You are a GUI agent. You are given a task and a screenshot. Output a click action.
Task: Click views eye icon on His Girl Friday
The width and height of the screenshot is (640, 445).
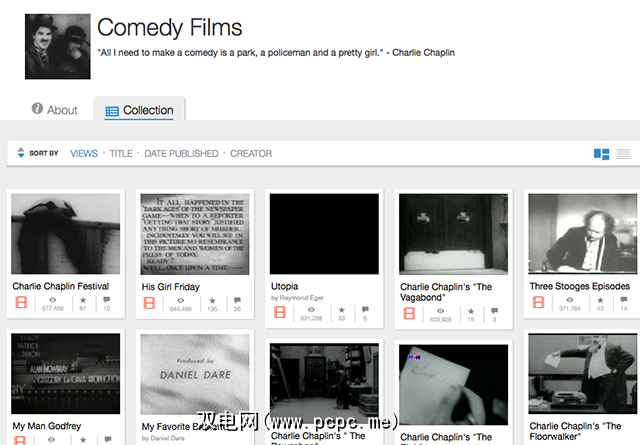tap(180, 301)
